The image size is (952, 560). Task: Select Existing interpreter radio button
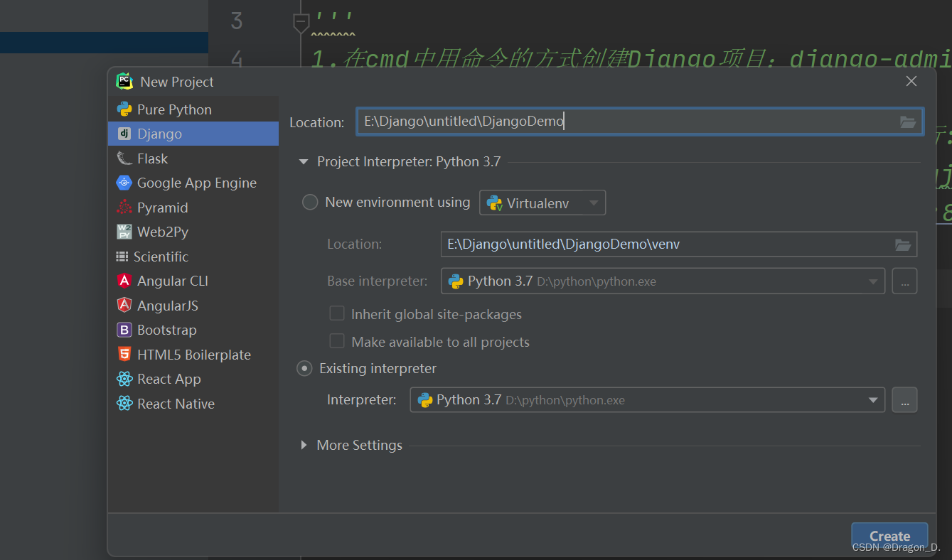point(304,369)
